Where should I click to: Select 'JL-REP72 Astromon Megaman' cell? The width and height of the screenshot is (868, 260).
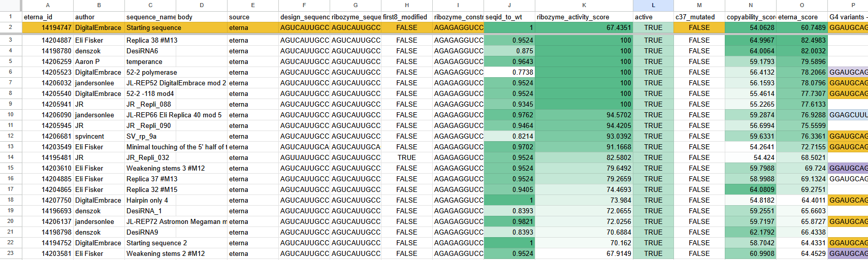(176, 221)
